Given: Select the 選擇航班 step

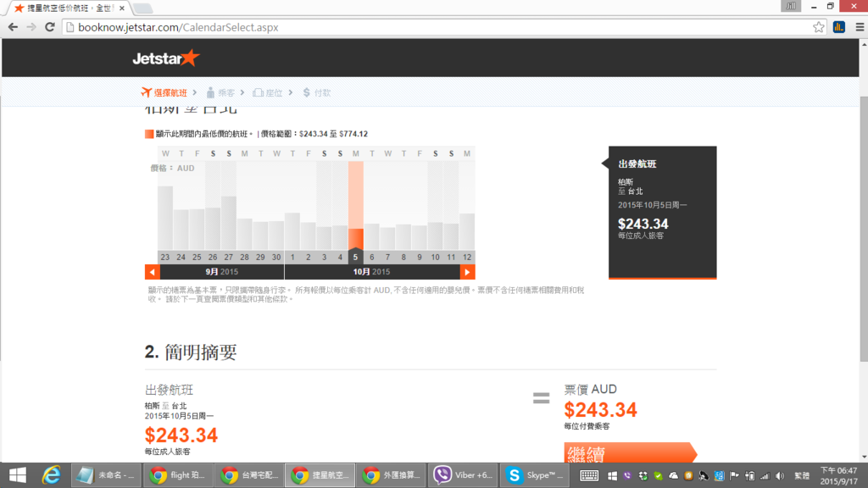Looking at the screenshot, I should tap(164, 93).
